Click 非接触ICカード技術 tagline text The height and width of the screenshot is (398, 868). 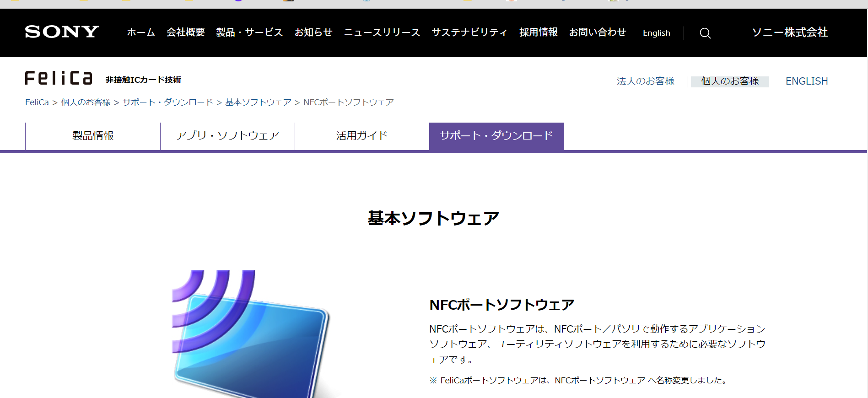point(143,80)
